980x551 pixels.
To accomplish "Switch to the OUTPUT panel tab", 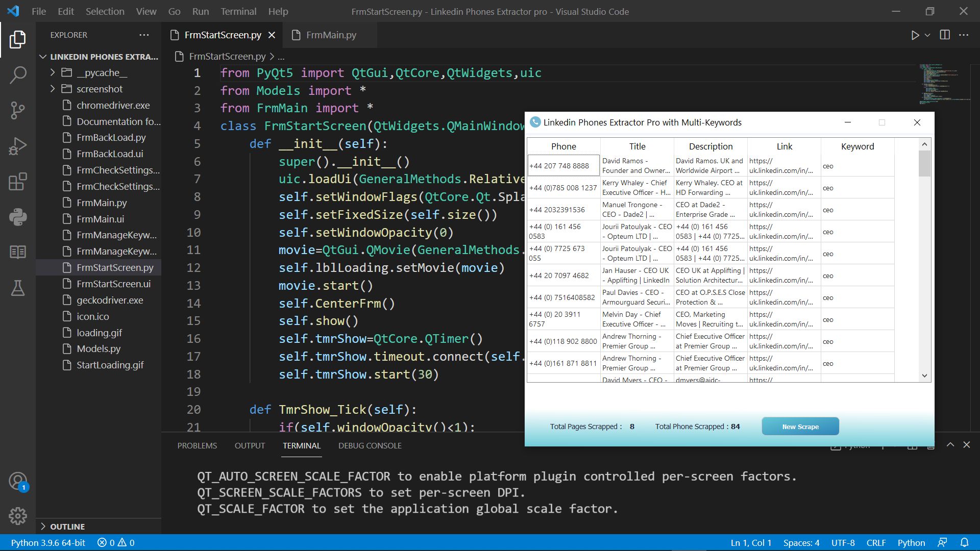I will 250,445.
